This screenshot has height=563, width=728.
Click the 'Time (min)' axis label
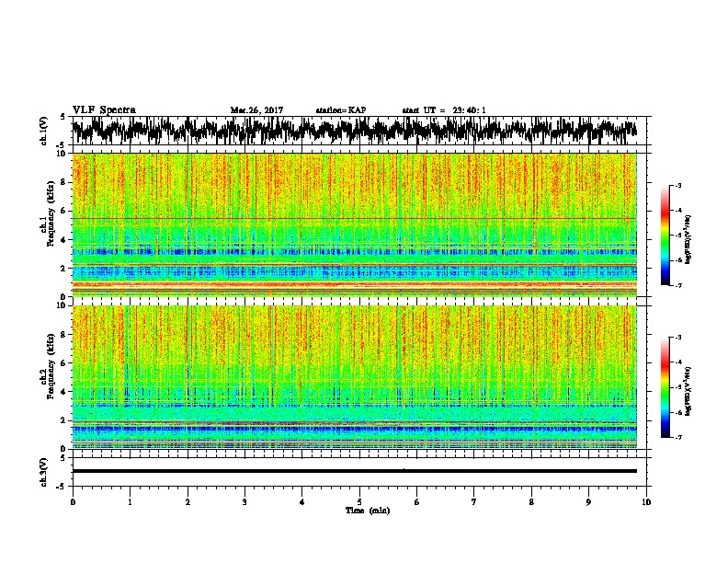click(x=368, y=511)
